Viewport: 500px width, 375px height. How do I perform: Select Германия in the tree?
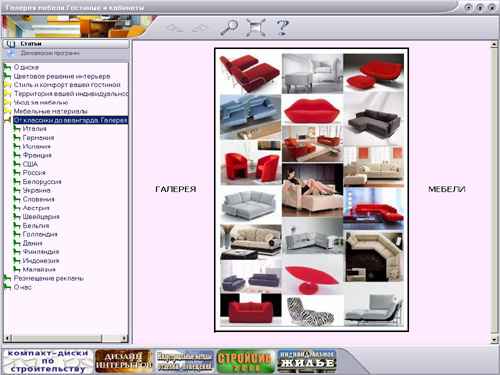click(x=38, y=138)
